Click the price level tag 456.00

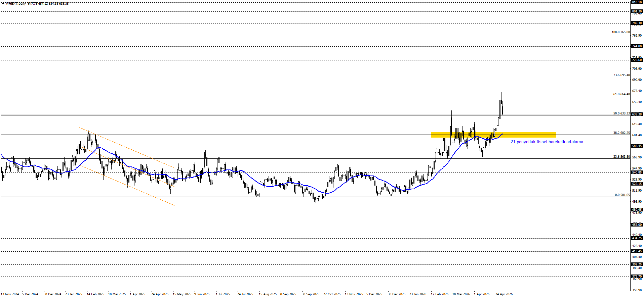pyautogui.click(x=637, y=225)
